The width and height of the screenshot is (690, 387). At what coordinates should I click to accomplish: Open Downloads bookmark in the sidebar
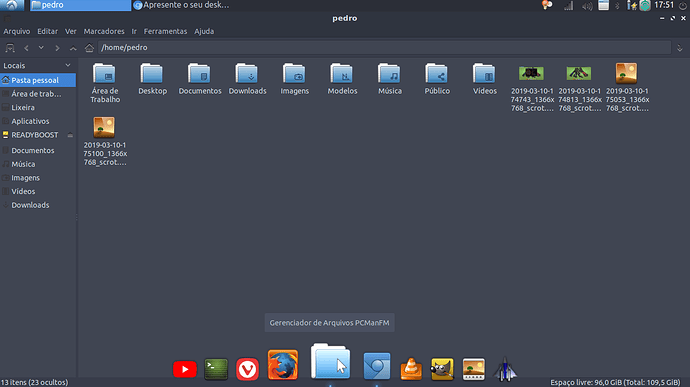point(38,205)
